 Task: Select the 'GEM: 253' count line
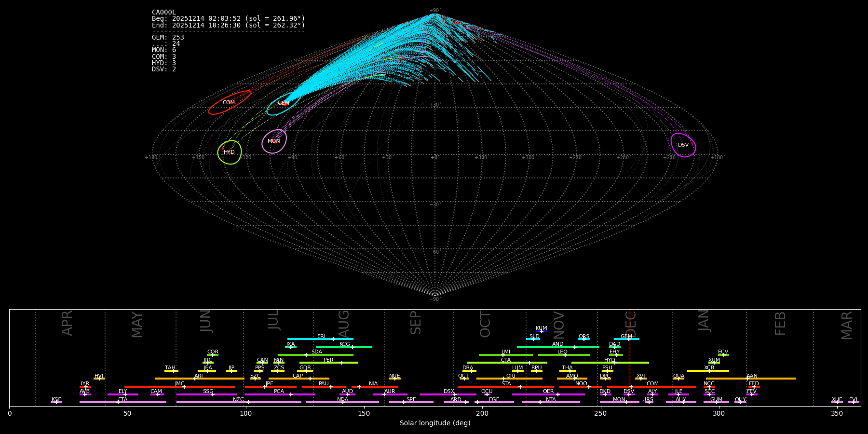coord(168,38)
